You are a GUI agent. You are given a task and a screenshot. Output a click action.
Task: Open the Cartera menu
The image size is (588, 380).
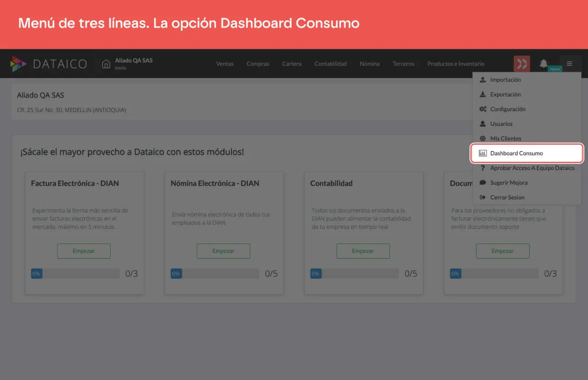click(x=292, y=64)
